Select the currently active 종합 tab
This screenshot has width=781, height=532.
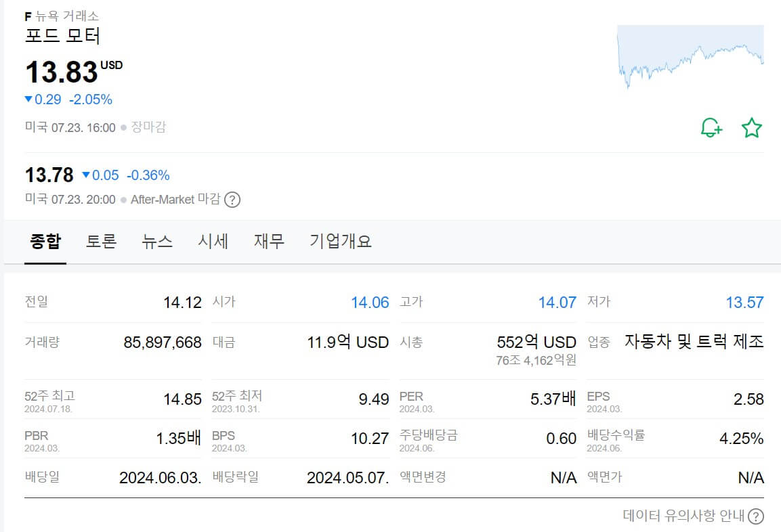click(45, 241)
